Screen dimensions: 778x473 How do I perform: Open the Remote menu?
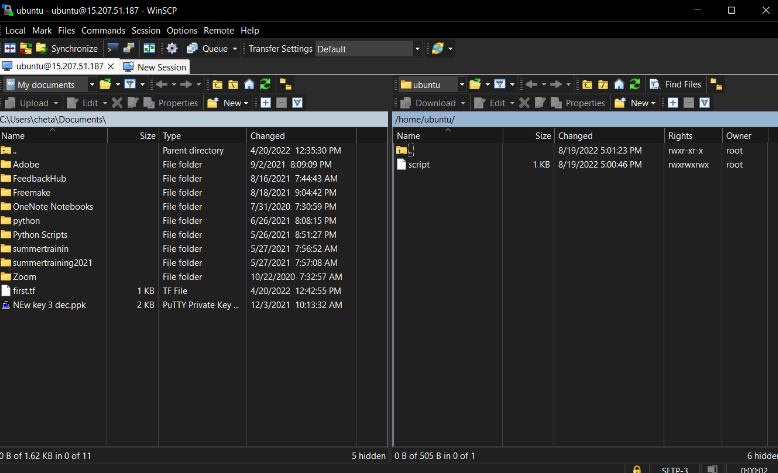(219, 31)
